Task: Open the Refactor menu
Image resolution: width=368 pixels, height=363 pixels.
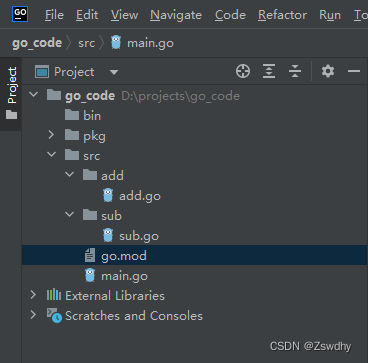Action: pos(282,15)
